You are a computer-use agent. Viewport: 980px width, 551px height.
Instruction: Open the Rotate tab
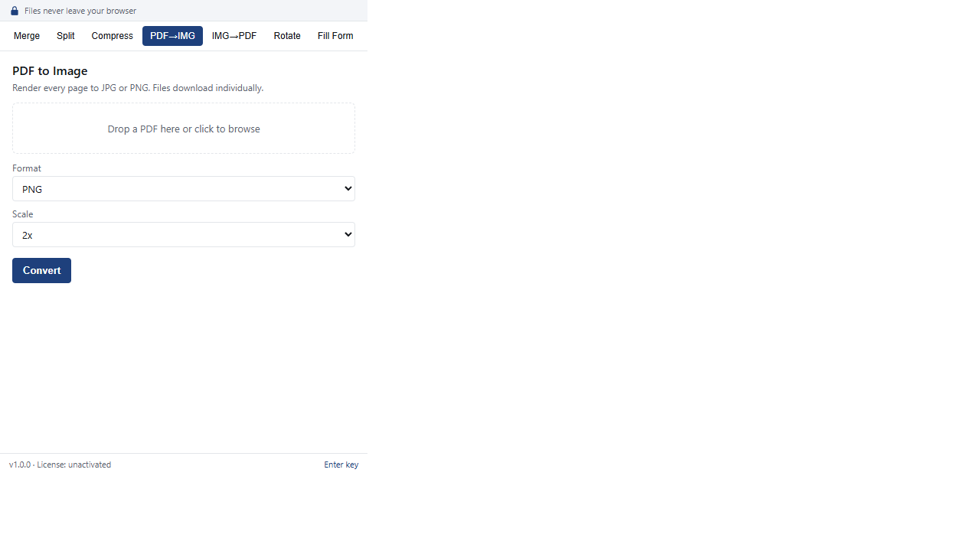[x=287, y=36]
